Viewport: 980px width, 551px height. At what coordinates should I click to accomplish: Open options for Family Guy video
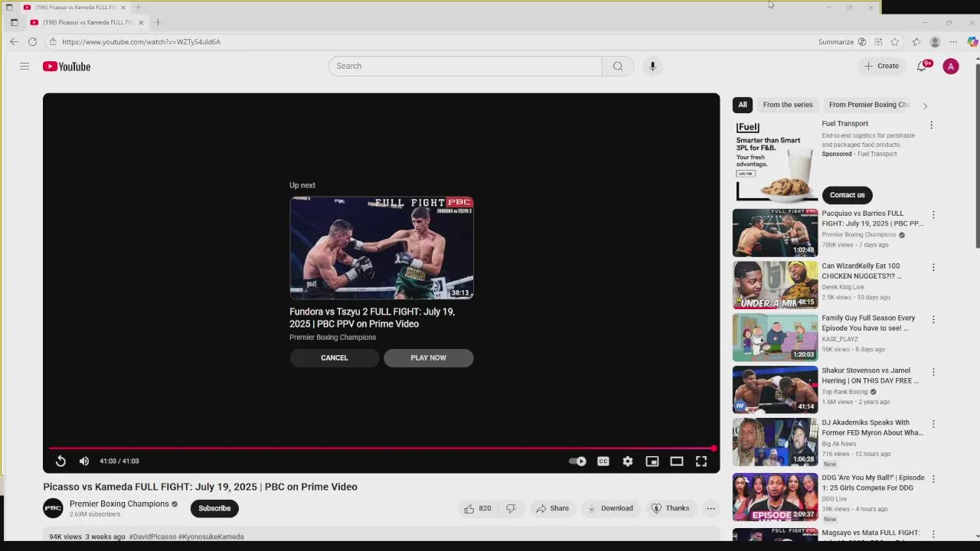pos(933,319)
